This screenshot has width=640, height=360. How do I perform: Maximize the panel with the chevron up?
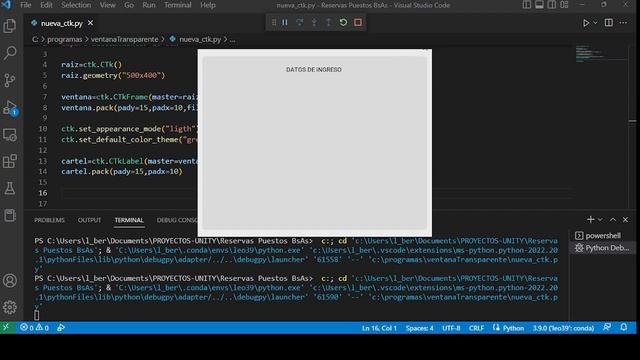tap(613, 220)
